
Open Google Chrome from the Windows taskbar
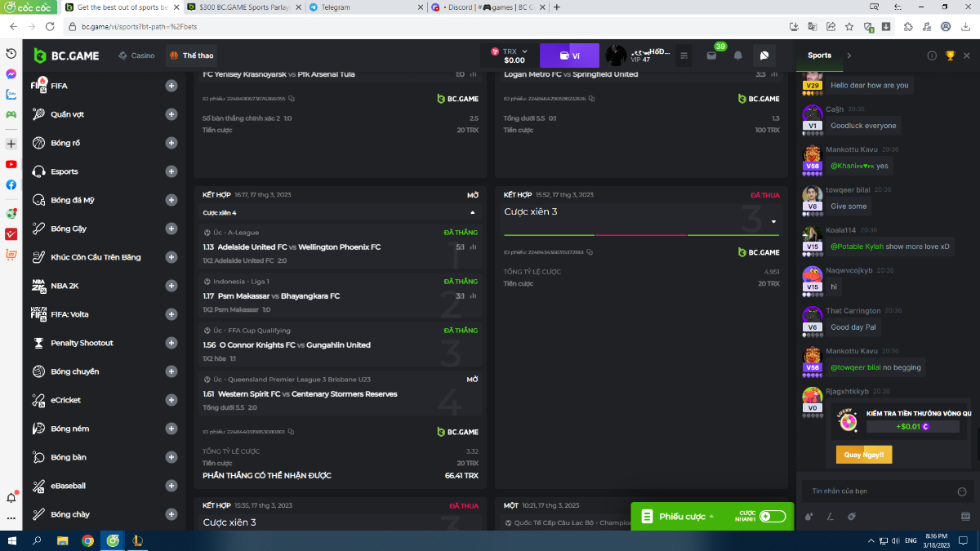pyautogui.click(x=87, y=540)
